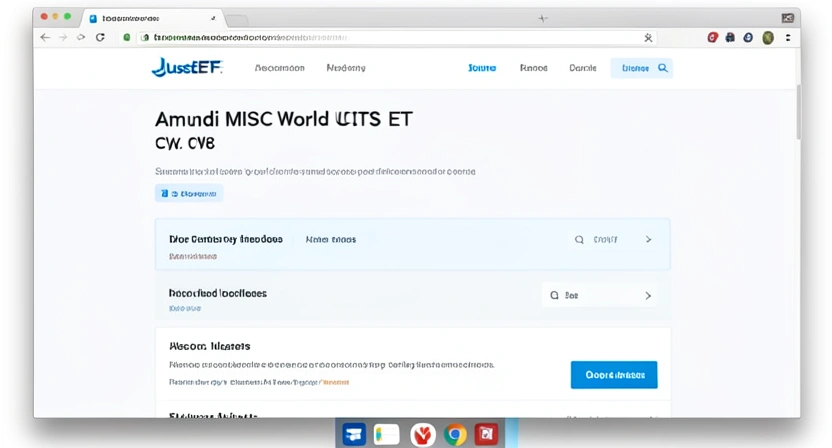Open the first navigation item after the logo
The width and height of the screenshot is (832, 448).
click(x=280, y=68)
